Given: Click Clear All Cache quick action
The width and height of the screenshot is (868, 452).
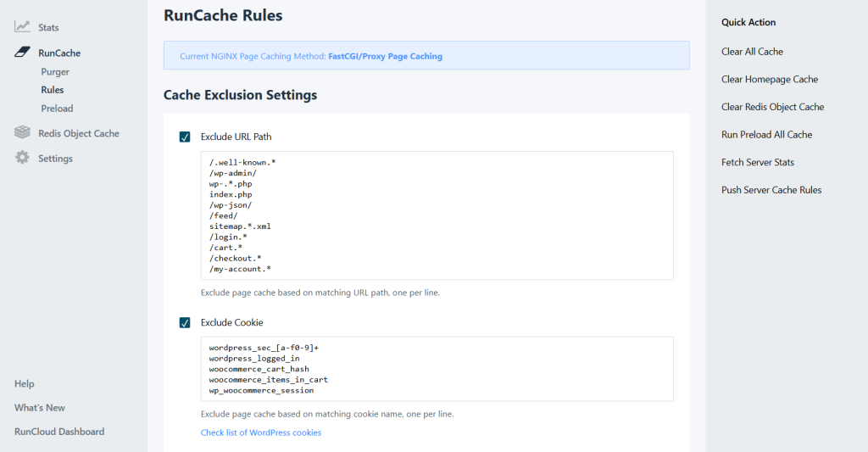Looking at the screenshot, I should 752,52.
